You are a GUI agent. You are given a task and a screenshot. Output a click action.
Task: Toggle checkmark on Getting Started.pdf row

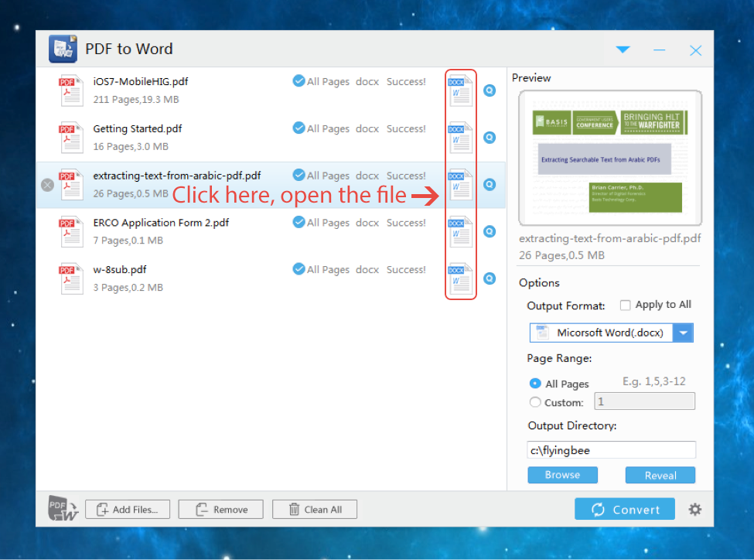(x=299, y=128)
